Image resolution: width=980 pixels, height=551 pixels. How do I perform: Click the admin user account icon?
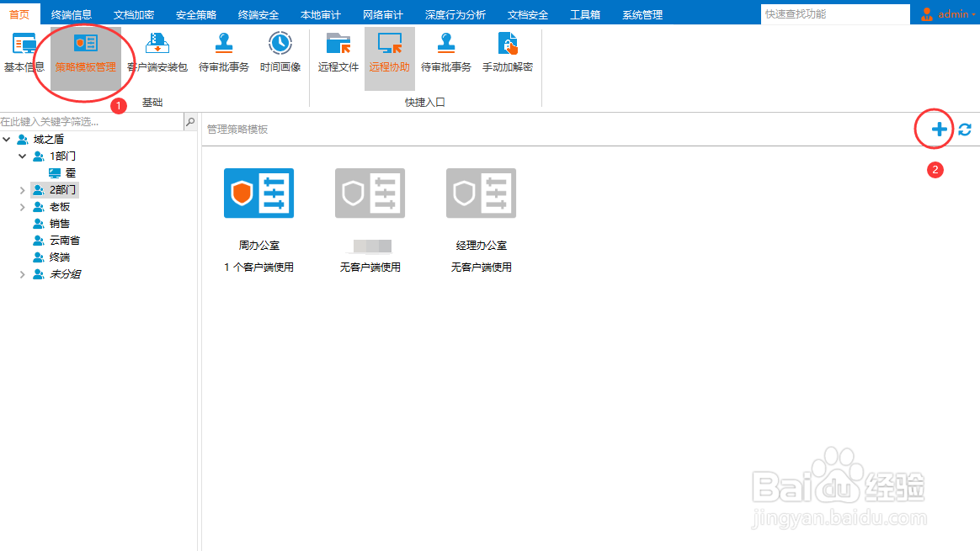[927, 13]
